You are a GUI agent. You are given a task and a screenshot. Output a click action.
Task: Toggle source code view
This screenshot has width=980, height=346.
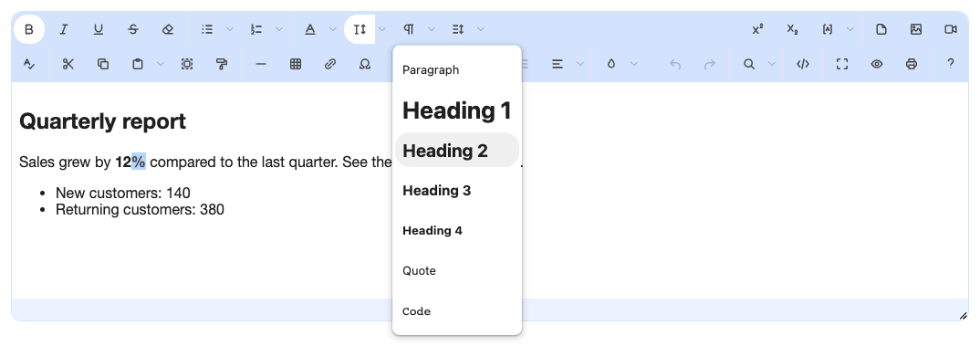pos(803,64)
